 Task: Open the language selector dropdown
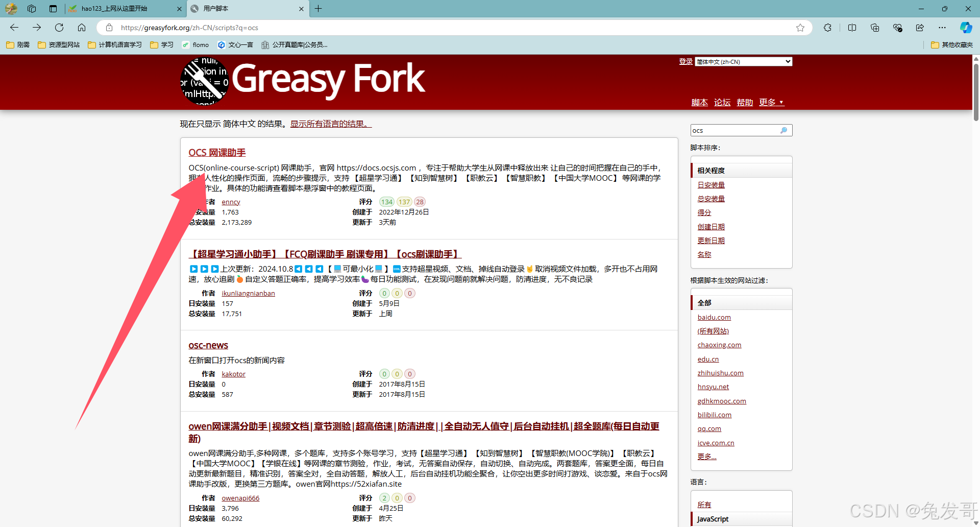point(743,62)
